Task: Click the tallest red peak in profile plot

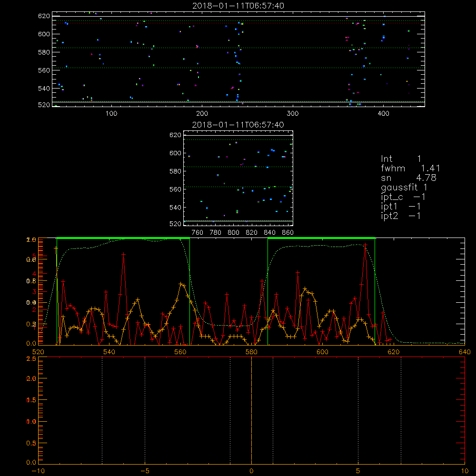Action: coord(365,245)
